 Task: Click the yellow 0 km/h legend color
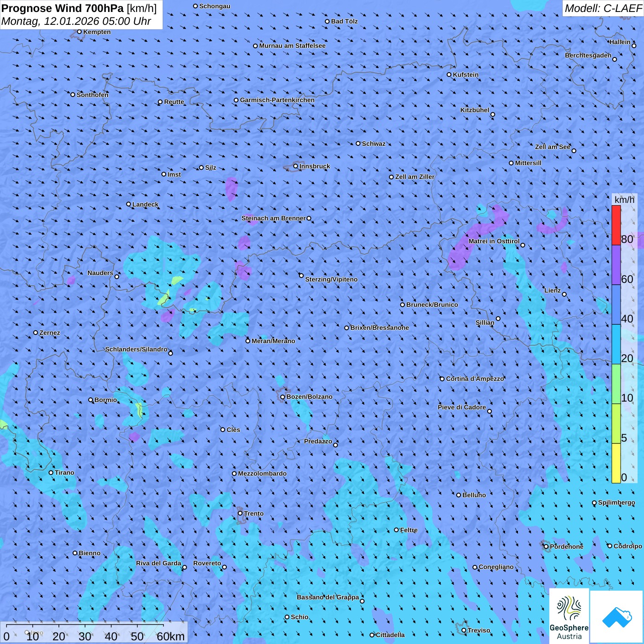click(616, 463)
